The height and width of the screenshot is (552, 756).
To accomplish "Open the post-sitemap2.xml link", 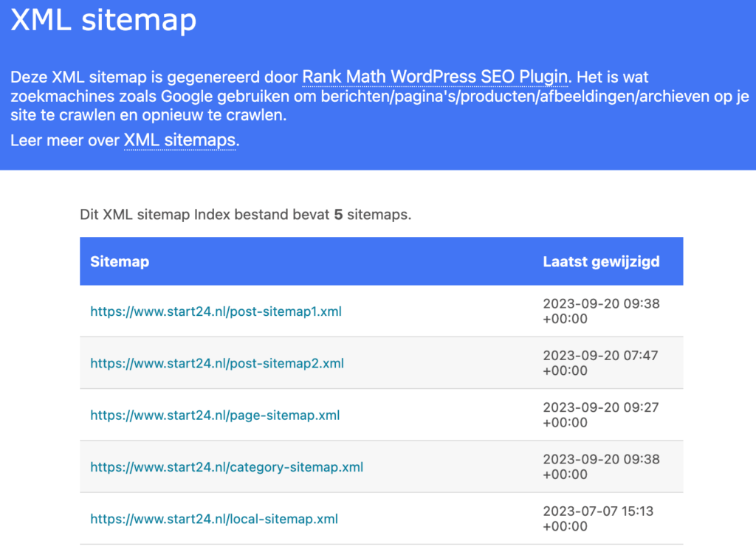I will coord(216,362).
